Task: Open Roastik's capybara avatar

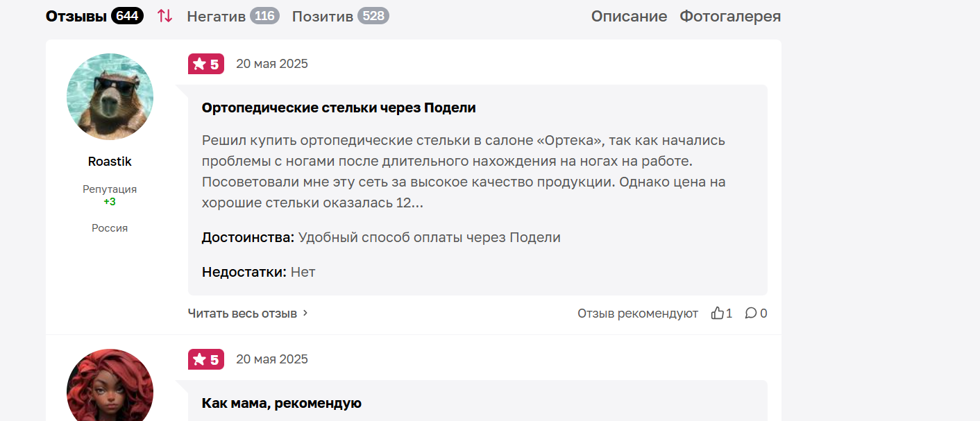Action: (x=110, y=96)
